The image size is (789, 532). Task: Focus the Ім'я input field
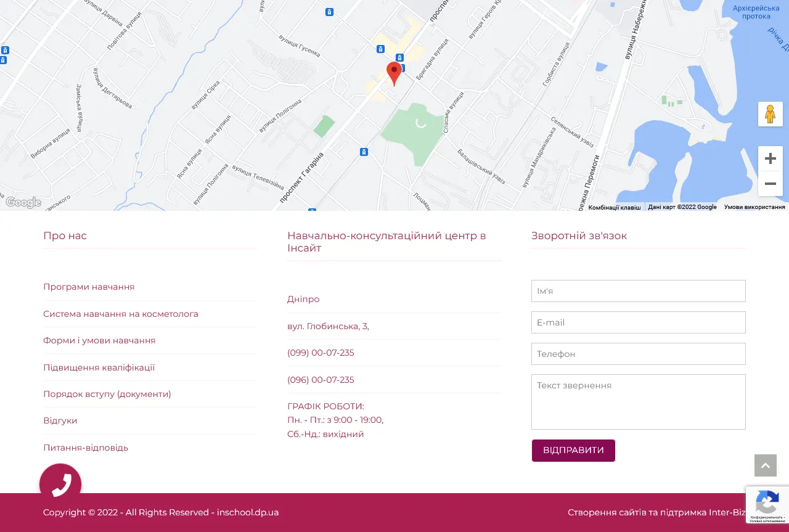click(638, 291)
